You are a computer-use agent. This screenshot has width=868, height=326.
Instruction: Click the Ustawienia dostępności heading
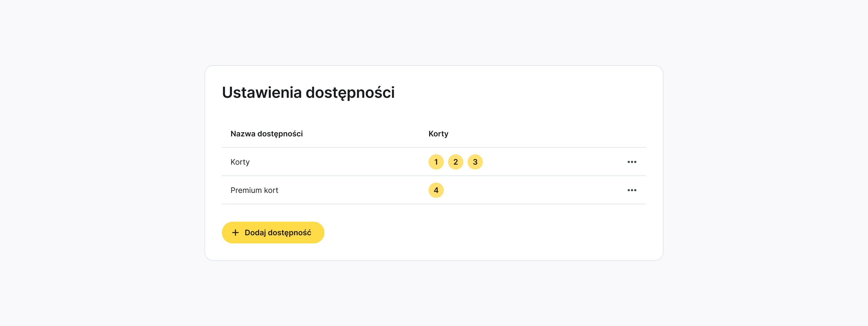point(308,92)
